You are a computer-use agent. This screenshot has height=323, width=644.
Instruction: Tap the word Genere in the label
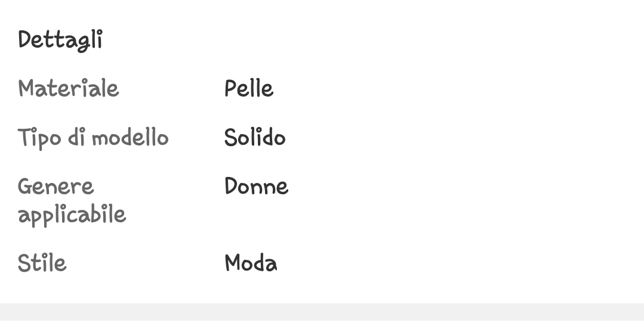[x=56, y=187]
